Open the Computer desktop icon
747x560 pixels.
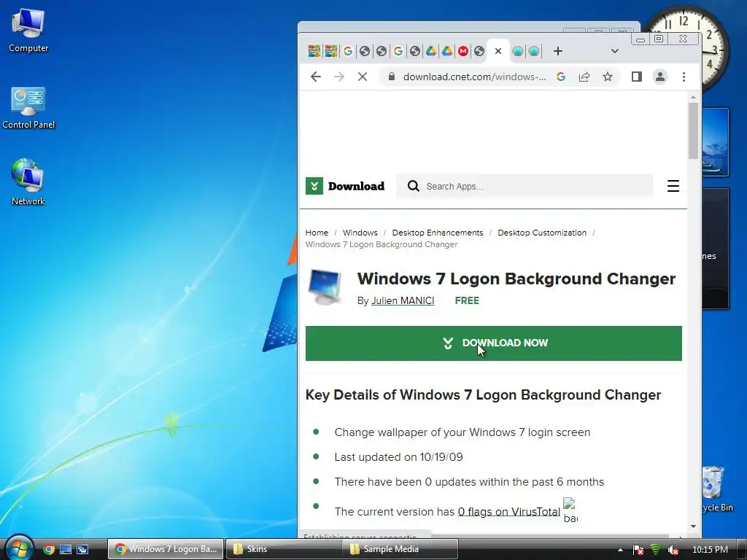pyautogui.click(x=28, y=30)
